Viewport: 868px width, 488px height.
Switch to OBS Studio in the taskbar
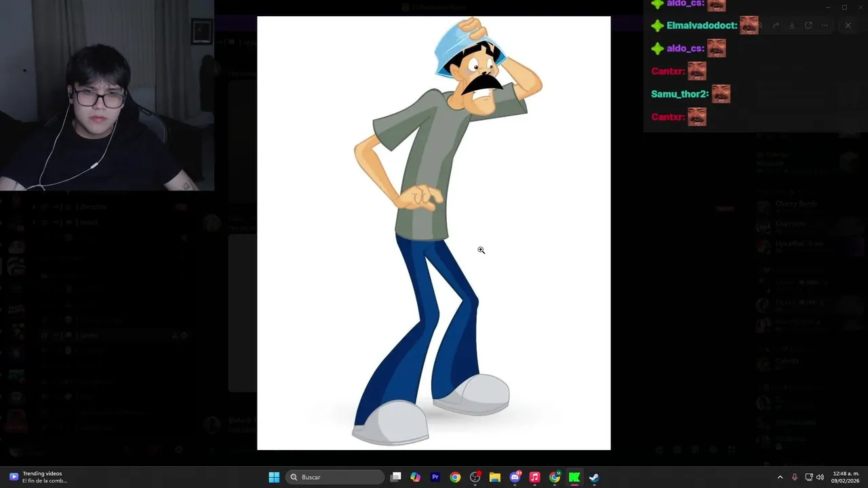click(x=475, y=477)
